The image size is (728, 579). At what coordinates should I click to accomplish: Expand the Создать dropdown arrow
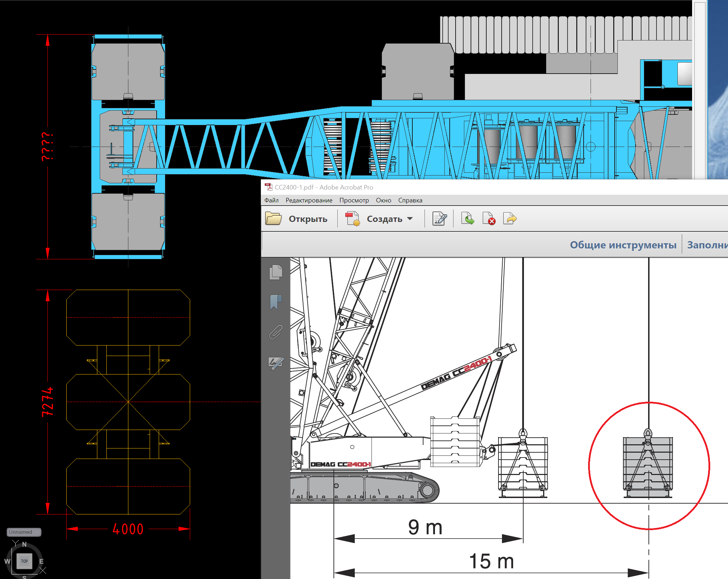[410, 219]
